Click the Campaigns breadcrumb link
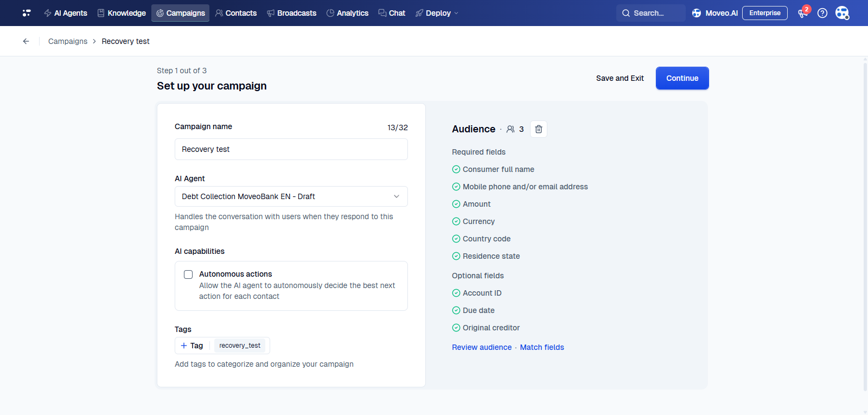Screen dimensions: 868x415 [68, 41]
